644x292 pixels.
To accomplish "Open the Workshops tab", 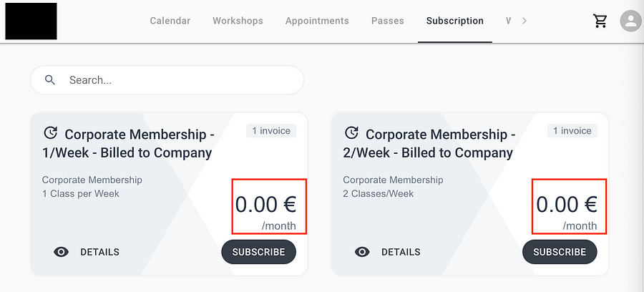I will [238, 21].
